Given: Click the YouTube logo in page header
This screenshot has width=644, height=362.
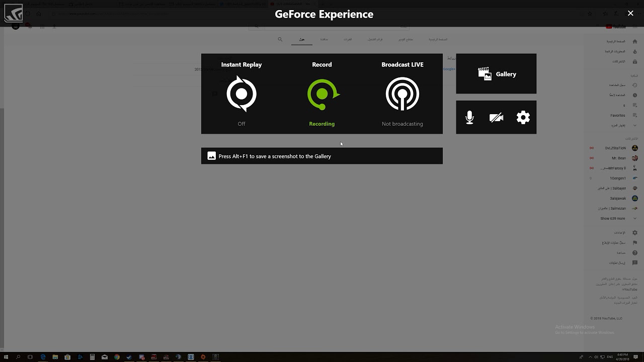Looking at the screenshot, I should click(616, 27).
